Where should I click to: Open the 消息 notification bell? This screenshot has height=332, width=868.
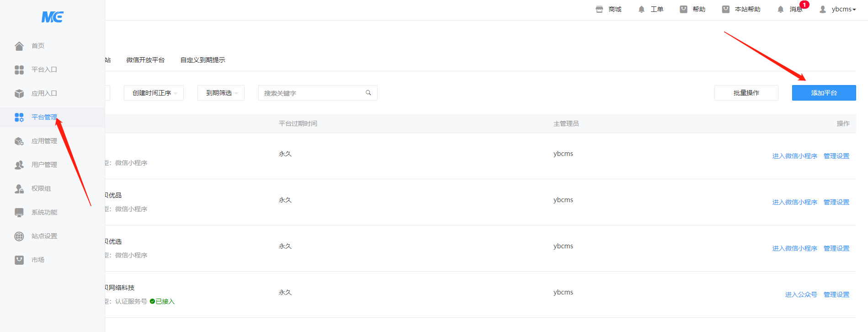click(x=781, y=10)
